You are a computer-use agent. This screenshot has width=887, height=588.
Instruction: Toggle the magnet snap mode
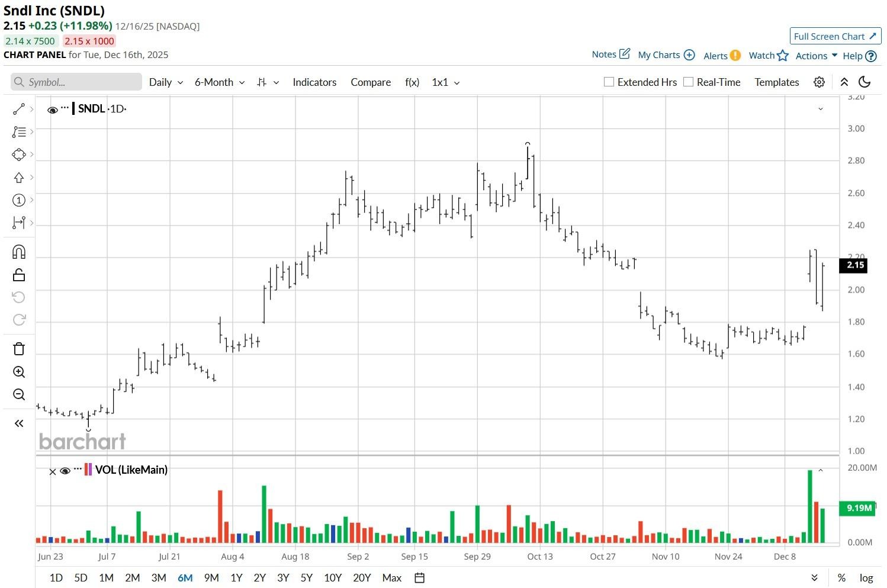pyautogui.click(x=19, y=252)
